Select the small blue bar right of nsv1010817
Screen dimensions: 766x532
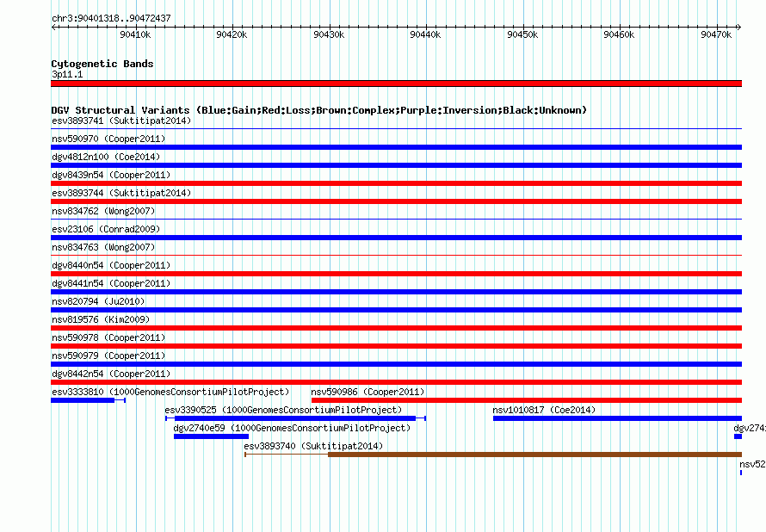click(x=738, y=436)
